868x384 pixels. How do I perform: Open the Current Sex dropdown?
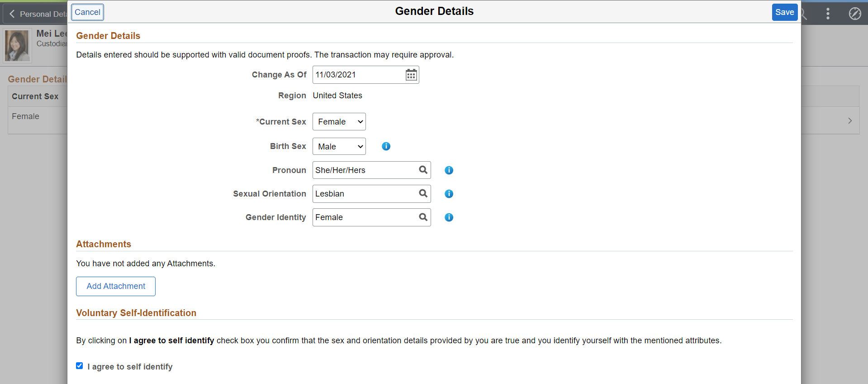tap(339, 122)
